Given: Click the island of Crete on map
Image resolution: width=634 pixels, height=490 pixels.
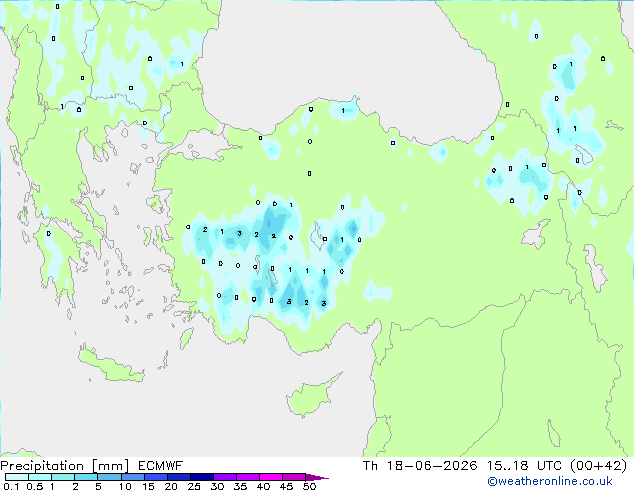Looking at the screenshot, I should coord(111,365).
